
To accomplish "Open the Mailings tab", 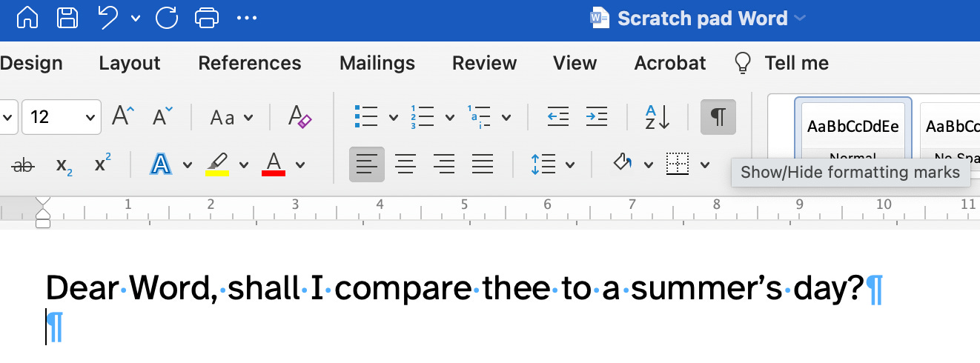I will coord(377,64).
